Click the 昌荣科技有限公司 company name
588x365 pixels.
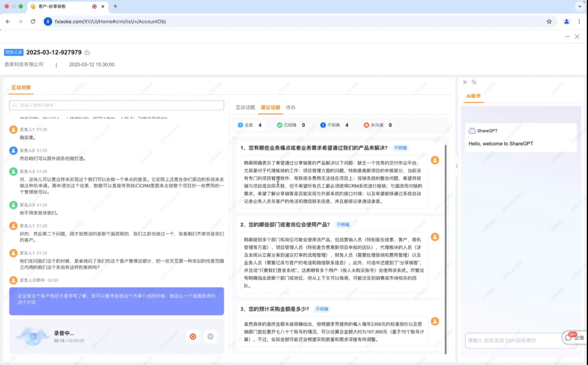24,65
